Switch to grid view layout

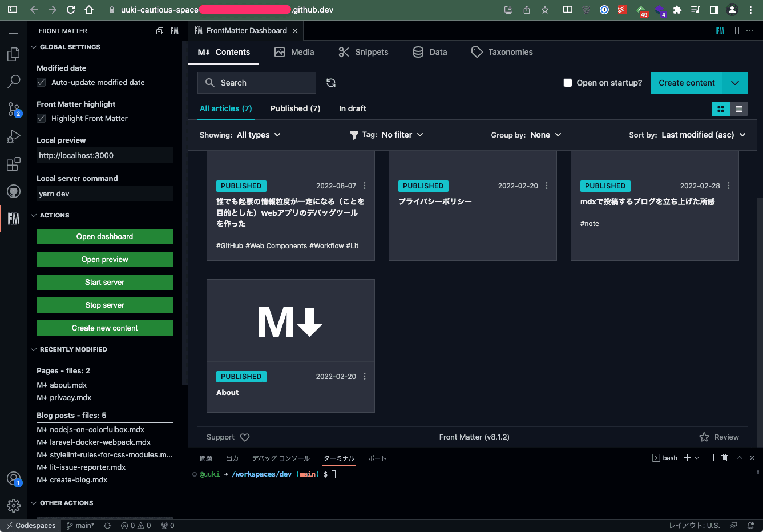click(x=721, y=109)
